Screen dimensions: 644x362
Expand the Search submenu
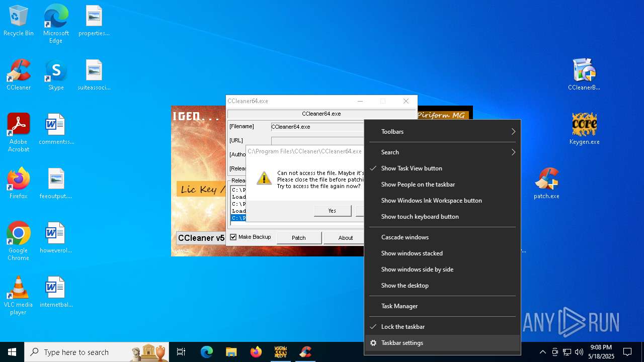pos(443,152)
